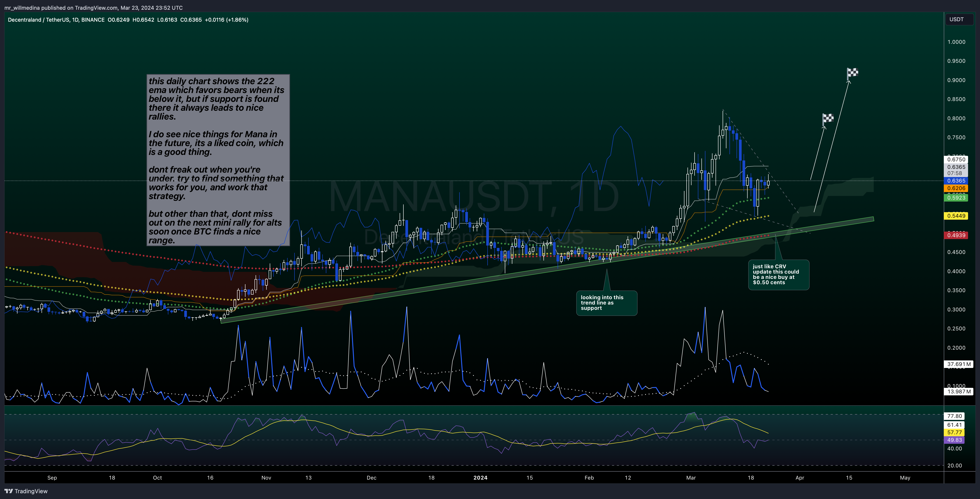Click the May label on time axis
Screen dimensions: 980x499
pyautogui.click(x=905, y=478)
